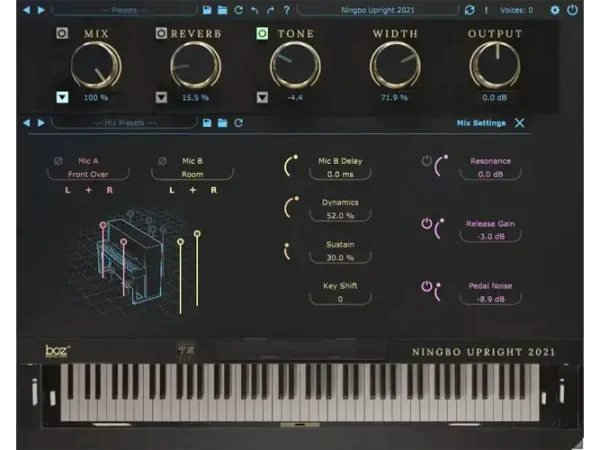Open the mix preset folder
Viewport: 600px width, 450px height.
click(x=222, y=123)
